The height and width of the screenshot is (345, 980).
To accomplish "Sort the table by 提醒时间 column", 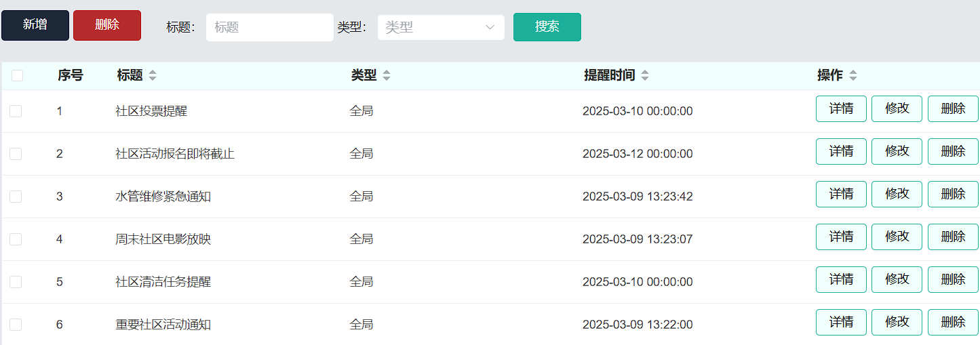I will pos(644,76).
